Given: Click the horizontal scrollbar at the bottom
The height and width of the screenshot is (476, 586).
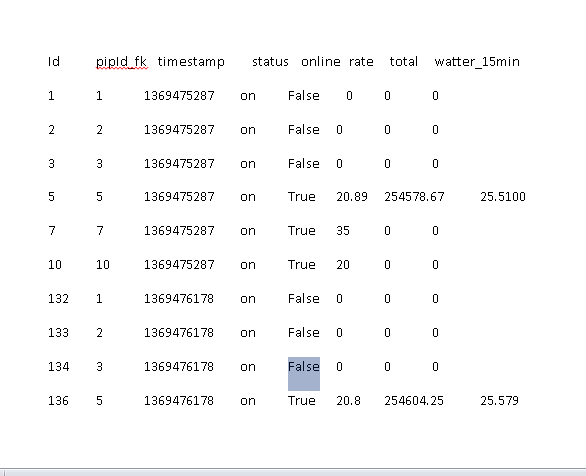Looking at the screenshot, I should [x=293, y=472].
